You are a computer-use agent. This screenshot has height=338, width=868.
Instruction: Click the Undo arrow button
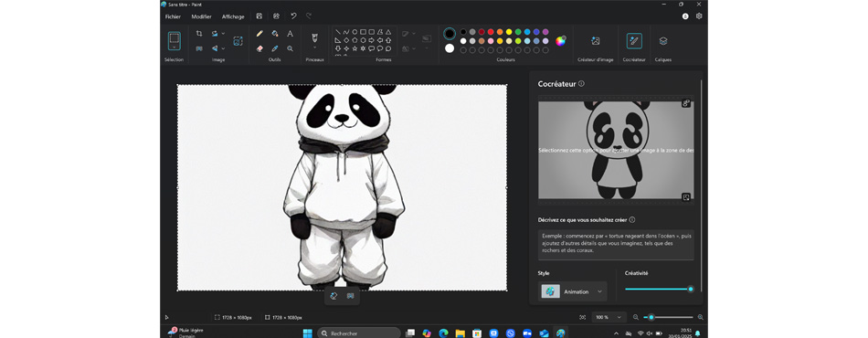[x=293, y=16]
